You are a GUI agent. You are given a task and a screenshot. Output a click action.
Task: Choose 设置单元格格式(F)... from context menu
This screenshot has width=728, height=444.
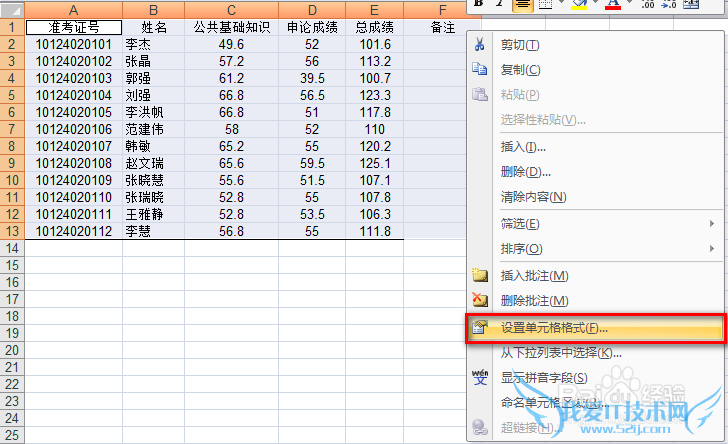(x=596, y=328)
